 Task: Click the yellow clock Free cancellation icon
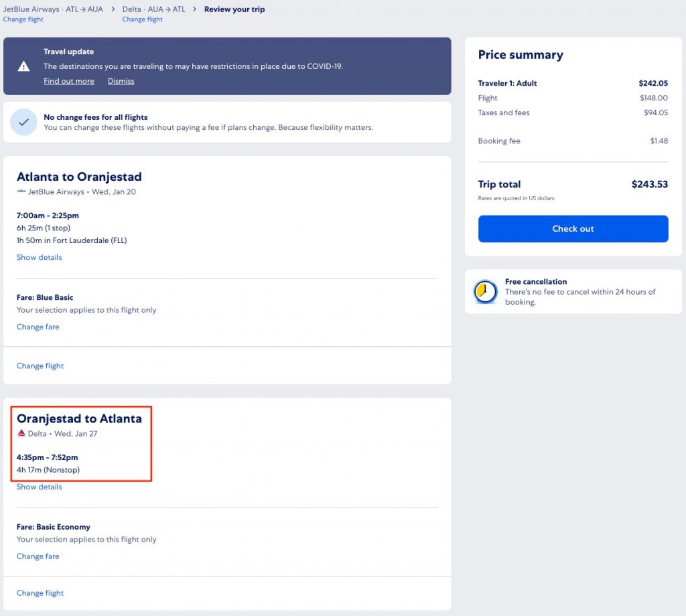click(484, 292)
